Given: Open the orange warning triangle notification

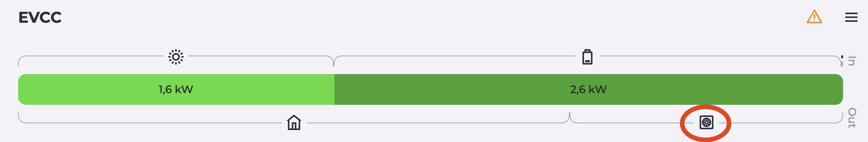Looking at the screenshot, I should pos(814,17).
